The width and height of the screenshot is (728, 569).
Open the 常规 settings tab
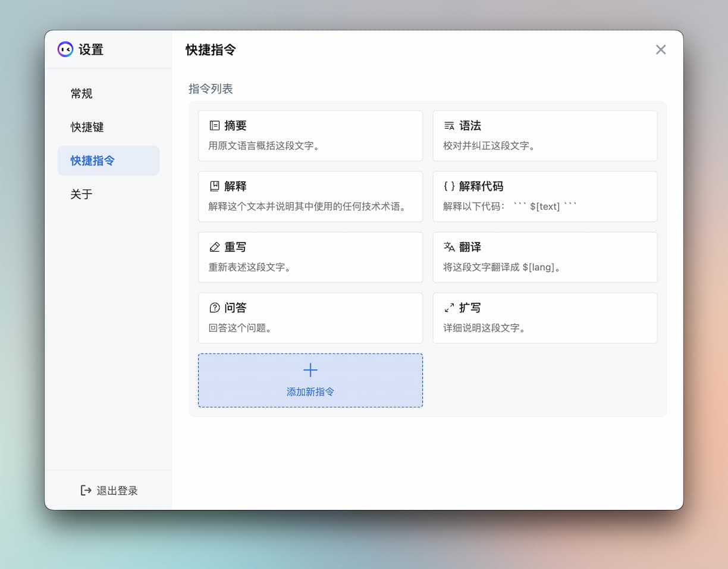[108, 93]
